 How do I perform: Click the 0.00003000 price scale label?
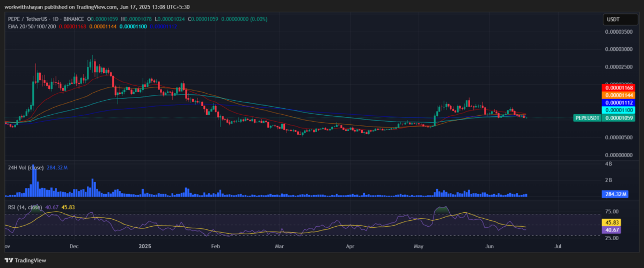click(619, 49)
